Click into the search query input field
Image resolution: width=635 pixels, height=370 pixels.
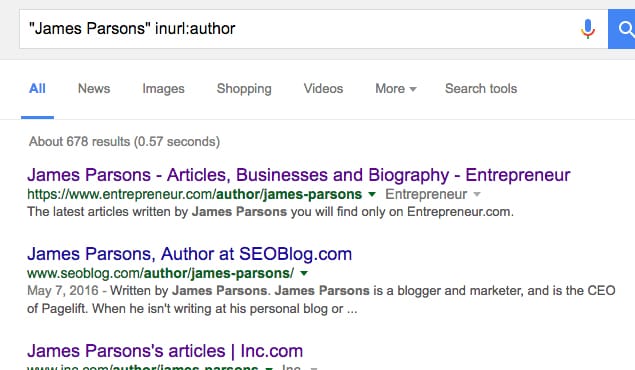300,29
